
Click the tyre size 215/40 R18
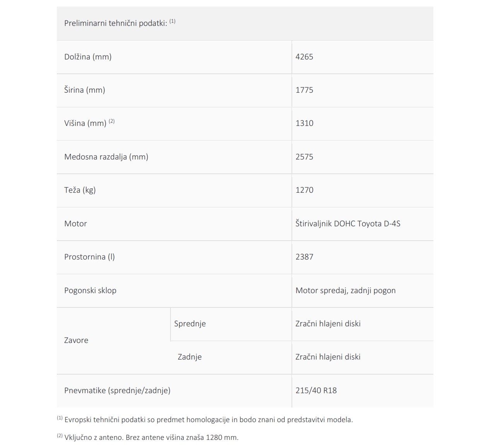[316, 390]
